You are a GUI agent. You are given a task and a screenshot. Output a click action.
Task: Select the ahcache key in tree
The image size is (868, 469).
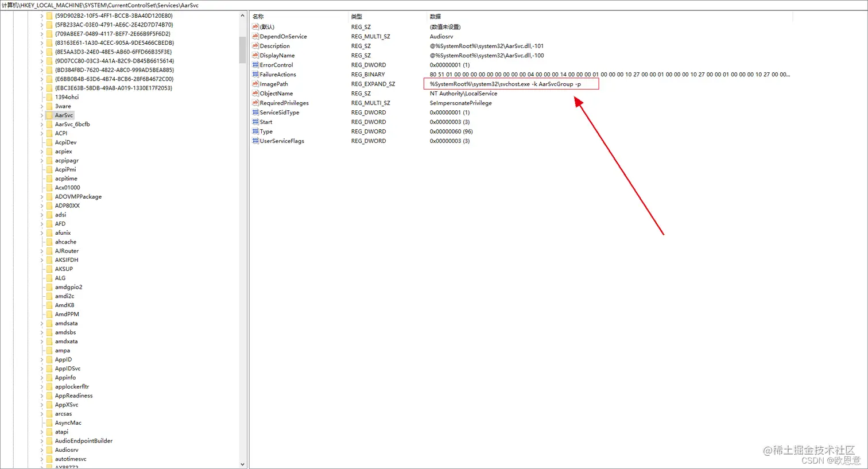point(65,242)
